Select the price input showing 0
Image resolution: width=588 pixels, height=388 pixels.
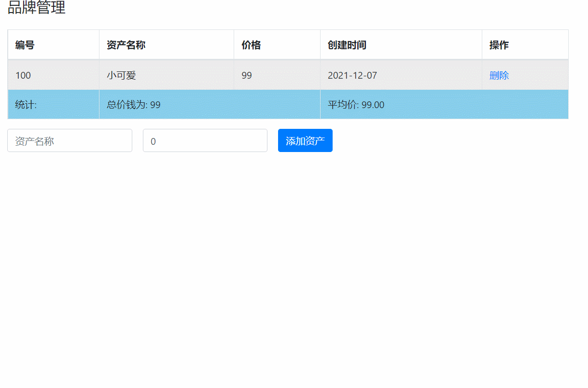(x=205, y=140)
